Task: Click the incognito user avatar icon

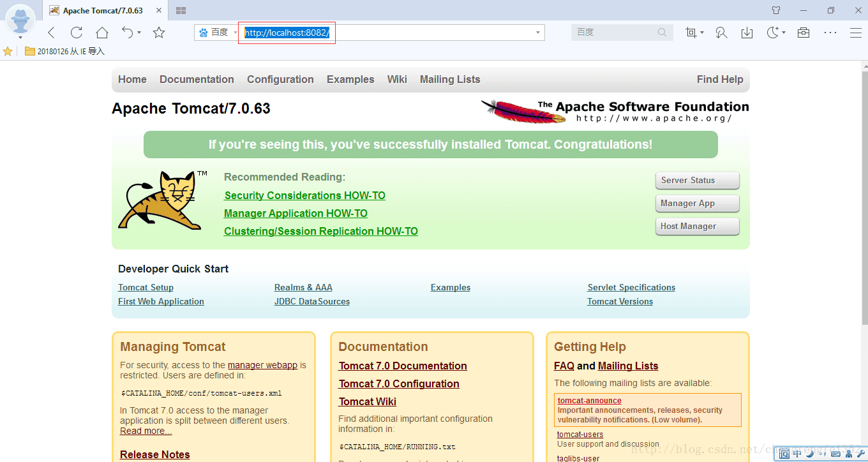Action: [20, 19]
